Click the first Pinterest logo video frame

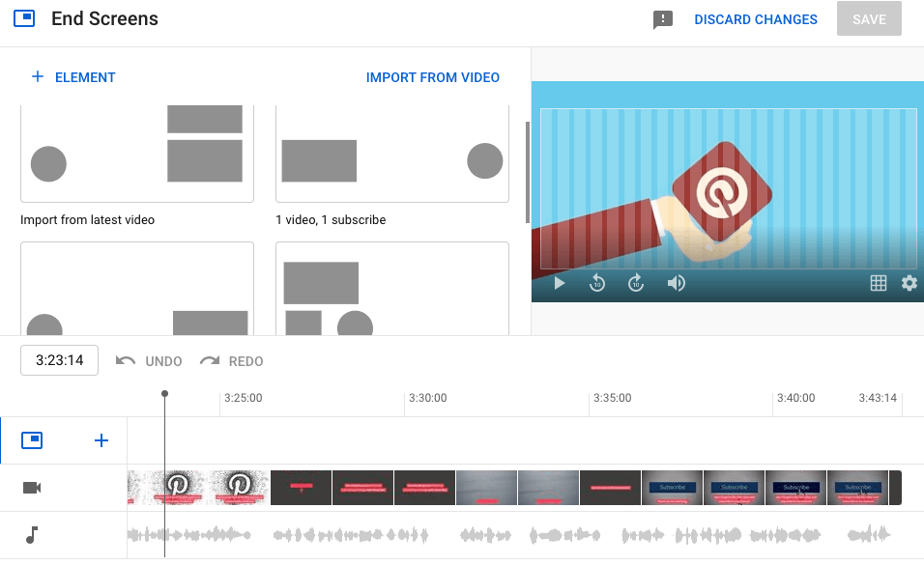(x=178, y=487)
